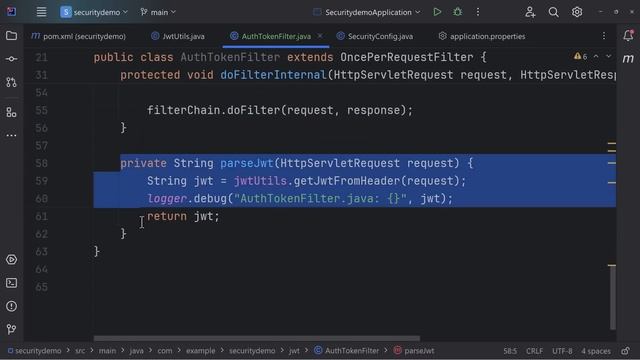Click getJwtFromHeader method call

tap(347, 181)
